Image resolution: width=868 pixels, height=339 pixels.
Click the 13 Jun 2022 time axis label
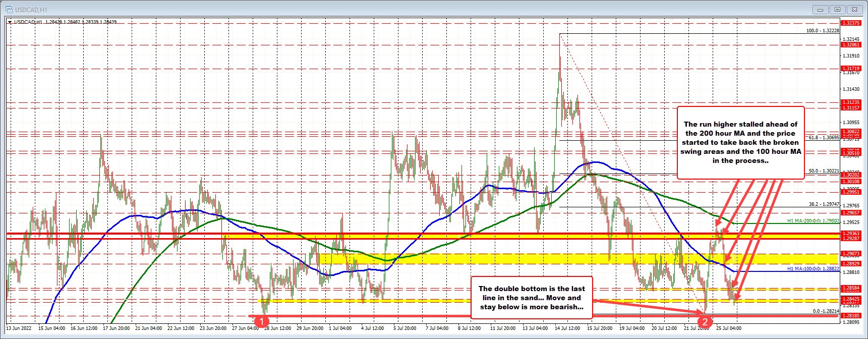[x=19, y=328]
